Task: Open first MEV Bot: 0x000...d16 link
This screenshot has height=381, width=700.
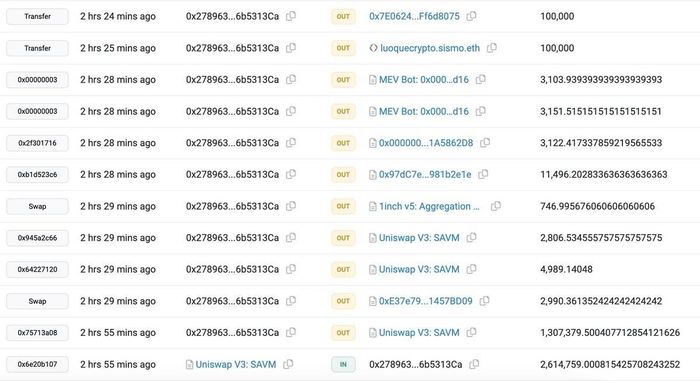Action: pos(424,80)
